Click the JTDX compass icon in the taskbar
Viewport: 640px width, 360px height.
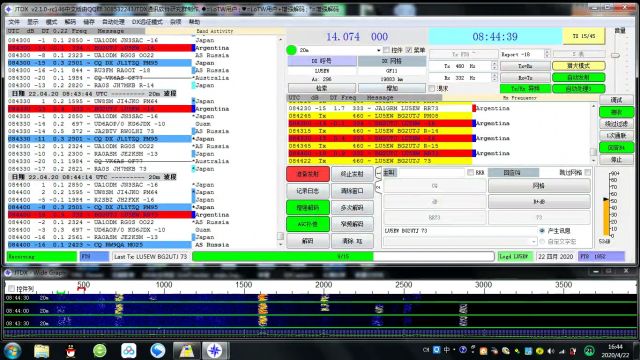click(x=215, y=351)
